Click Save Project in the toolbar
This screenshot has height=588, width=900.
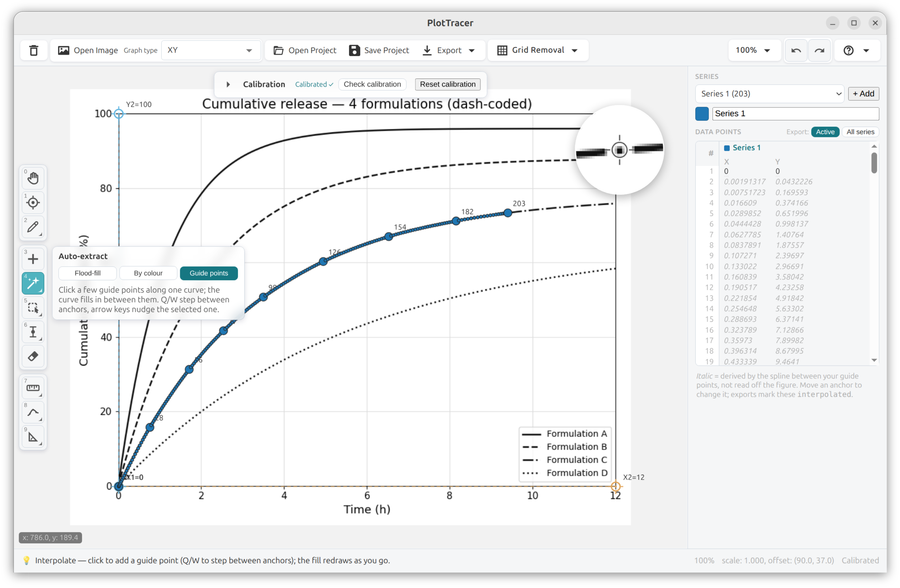pyautogui.click(x=386, y=50)
